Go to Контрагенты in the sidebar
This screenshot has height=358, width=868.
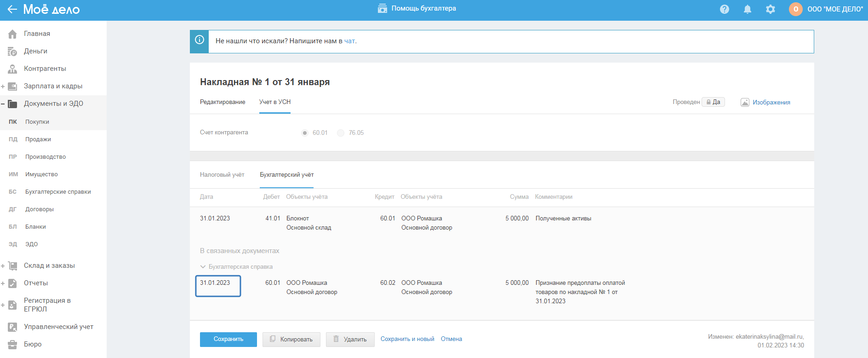point(45,69)
